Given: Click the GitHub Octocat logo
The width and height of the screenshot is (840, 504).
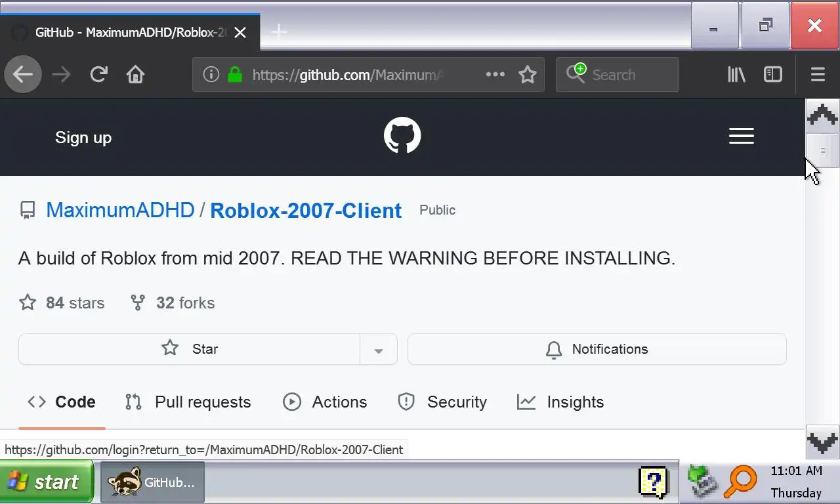Looking at the screenshot, I should (402, 136).
